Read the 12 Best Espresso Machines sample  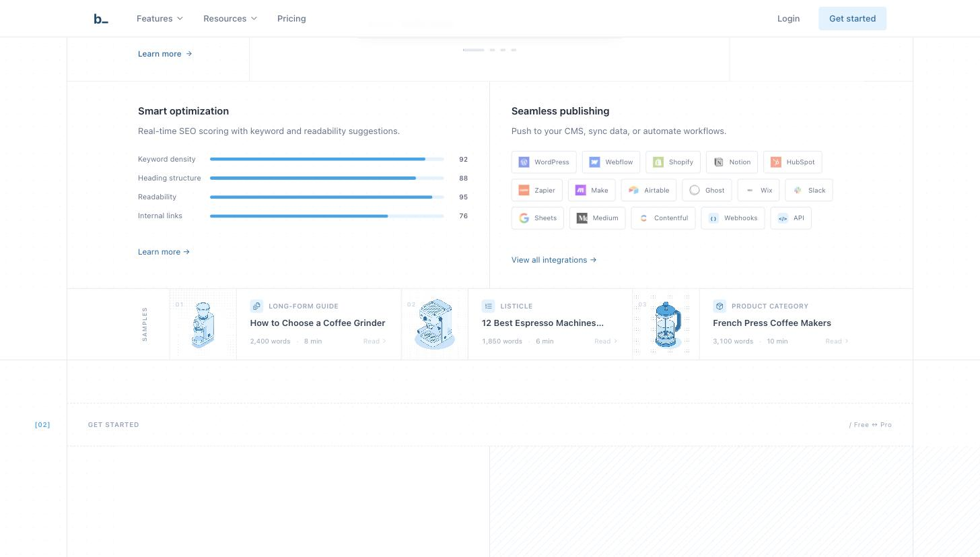pyautogui.click(x=606, y=341)
